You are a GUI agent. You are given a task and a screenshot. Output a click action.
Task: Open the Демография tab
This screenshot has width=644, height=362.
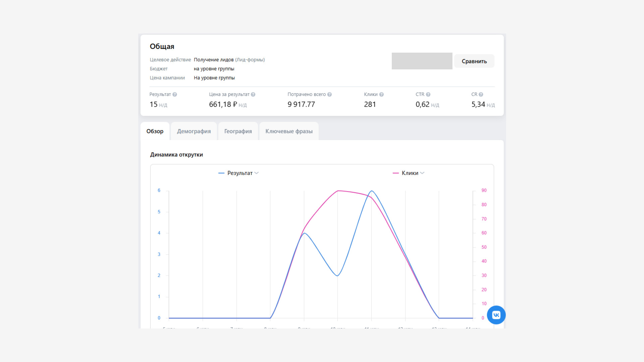coord(194,131)
